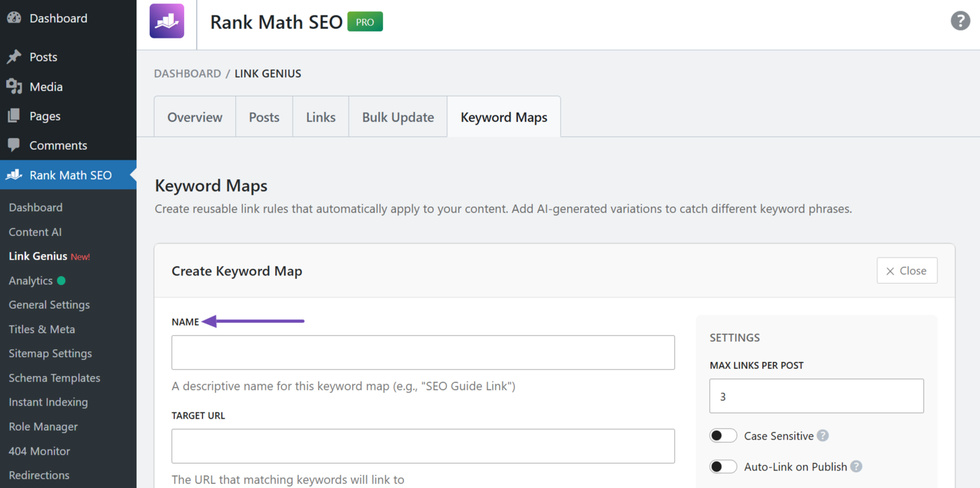Click LINK GENIUS breadcrumb text
Screen dimensions: 980x488
point(268,74)
